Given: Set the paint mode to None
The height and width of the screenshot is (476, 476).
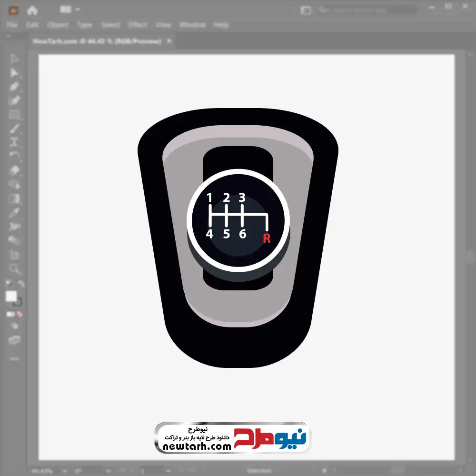Looking at the screenshot, I should pos(20,315).
